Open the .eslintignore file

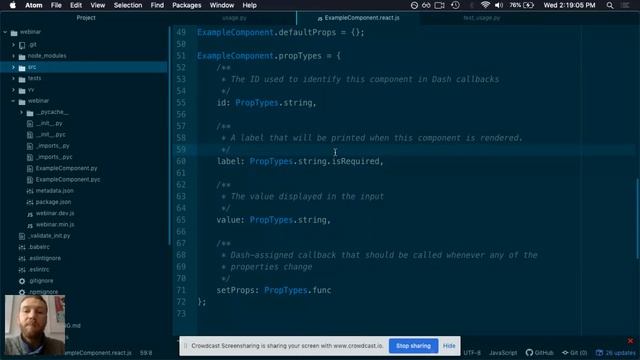44,258
